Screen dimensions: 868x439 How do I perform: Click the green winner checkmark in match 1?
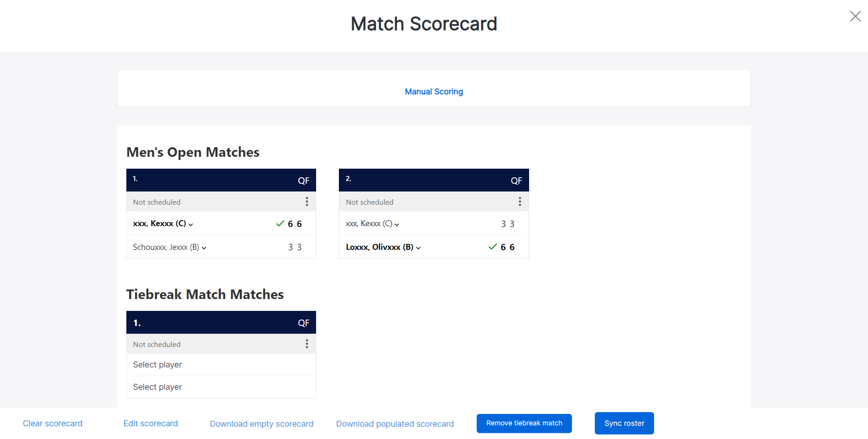point(280,223)
